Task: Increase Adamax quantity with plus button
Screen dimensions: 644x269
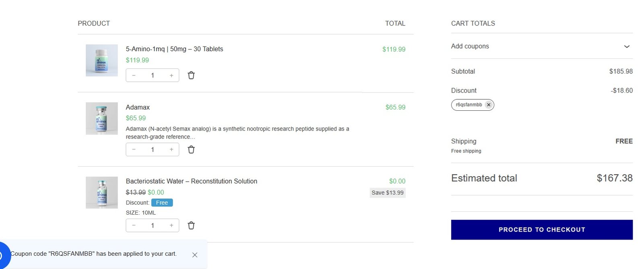Action: click(171, 149)
